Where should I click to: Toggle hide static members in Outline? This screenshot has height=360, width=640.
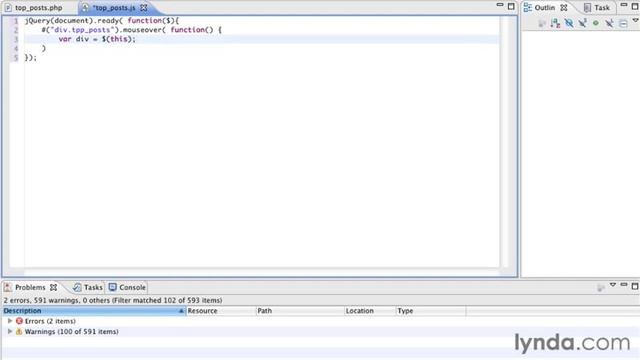tap(582, 23)
